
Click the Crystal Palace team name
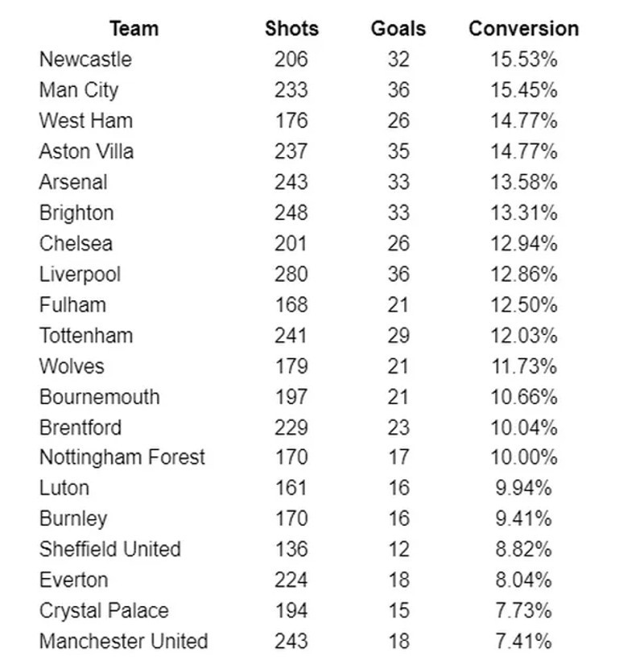coord(104,610)
